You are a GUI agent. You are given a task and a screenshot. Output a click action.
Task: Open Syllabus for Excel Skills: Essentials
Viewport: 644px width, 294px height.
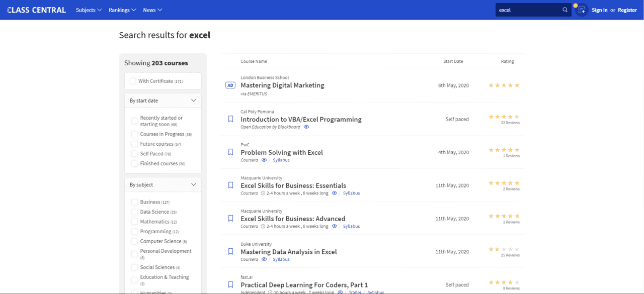coord(351,193)
